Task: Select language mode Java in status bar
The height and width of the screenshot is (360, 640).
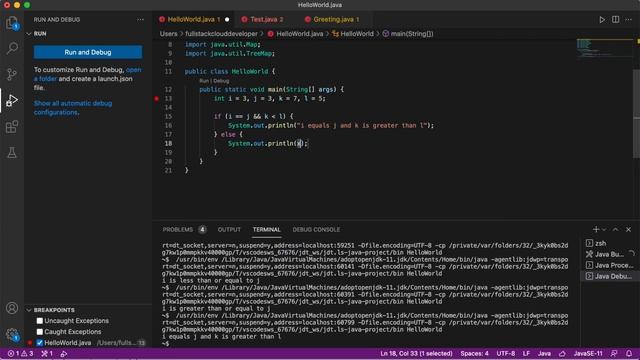Action: pos(544,353)
